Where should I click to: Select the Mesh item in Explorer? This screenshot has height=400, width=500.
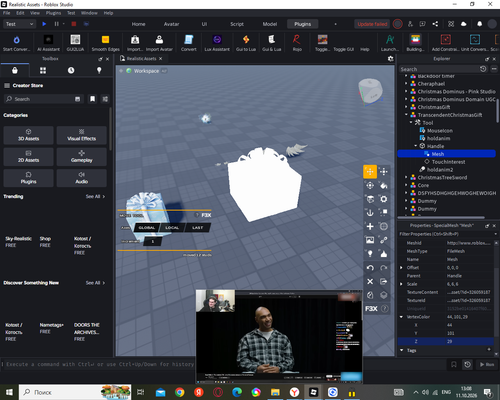click(x=446, y=154)
